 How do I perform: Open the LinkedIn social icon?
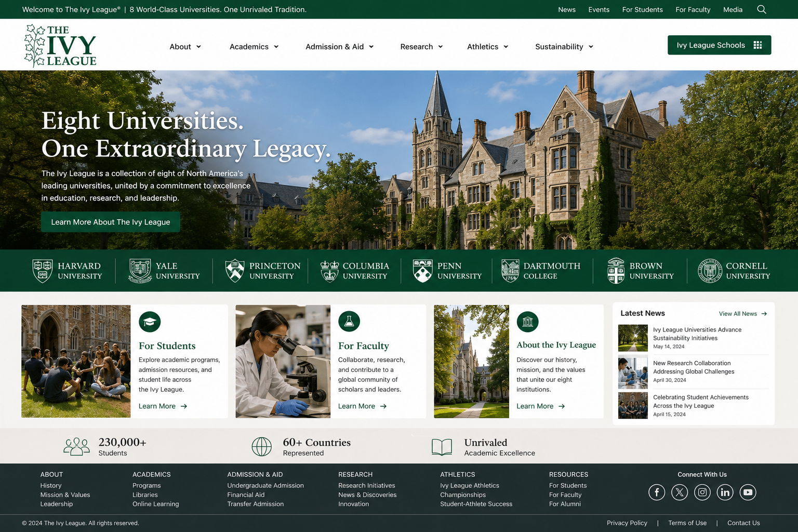[x=725, y=492]
